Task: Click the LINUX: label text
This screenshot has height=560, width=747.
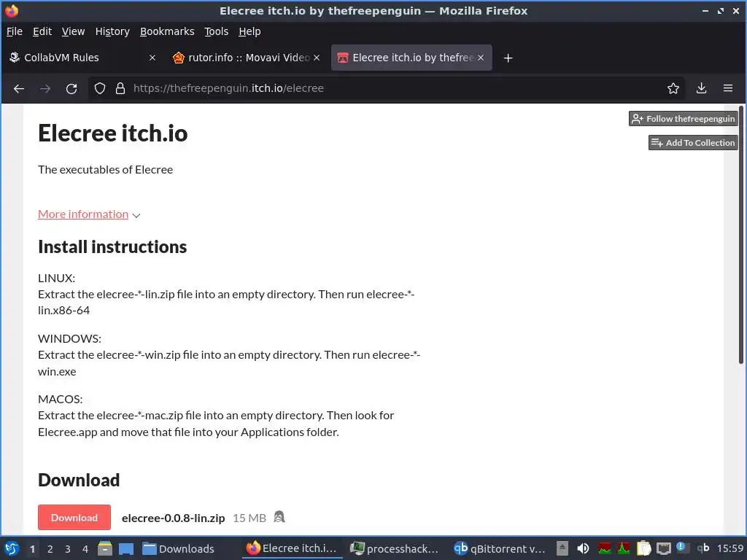Action: click(56, 278)
